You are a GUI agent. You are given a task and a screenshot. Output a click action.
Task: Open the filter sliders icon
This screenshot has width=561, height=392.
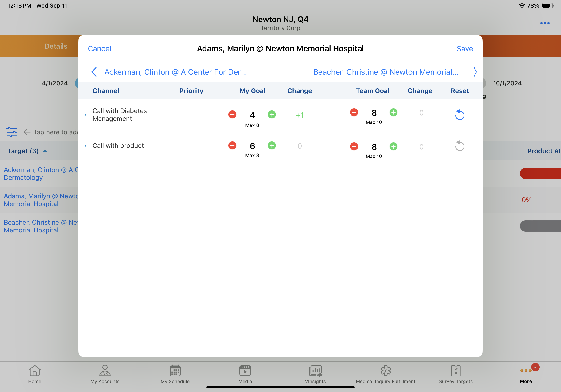pyautogui.click(x=12, y=132)
